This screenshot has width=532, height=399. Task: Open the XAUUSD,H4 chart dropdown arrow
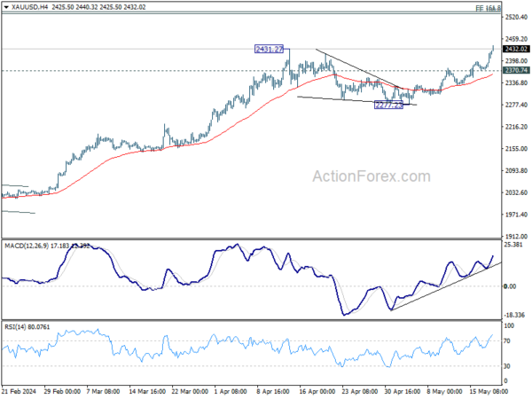point(6,7)
